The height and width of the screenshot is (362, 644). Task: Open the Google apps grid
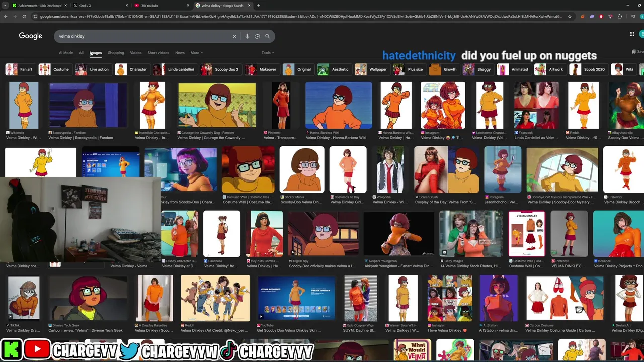point(632,34)
